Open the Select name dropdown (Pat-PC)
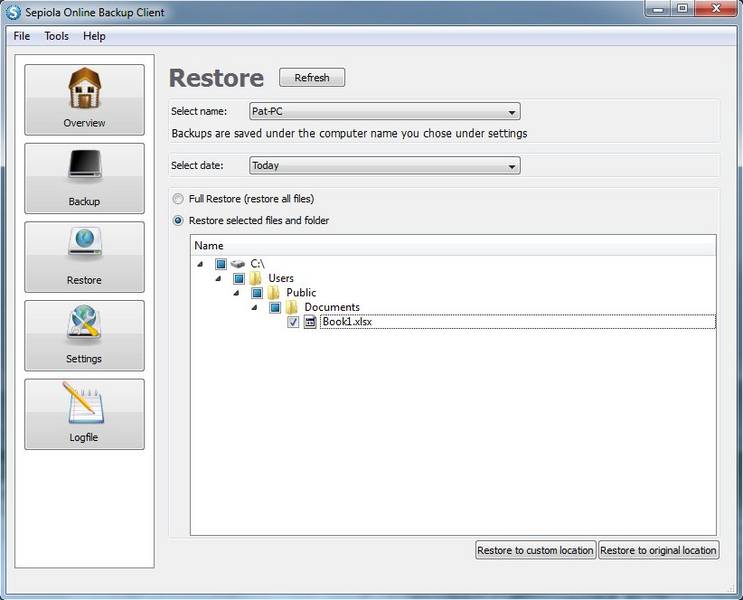The image size is (743, 600). (x=384, y=111)
